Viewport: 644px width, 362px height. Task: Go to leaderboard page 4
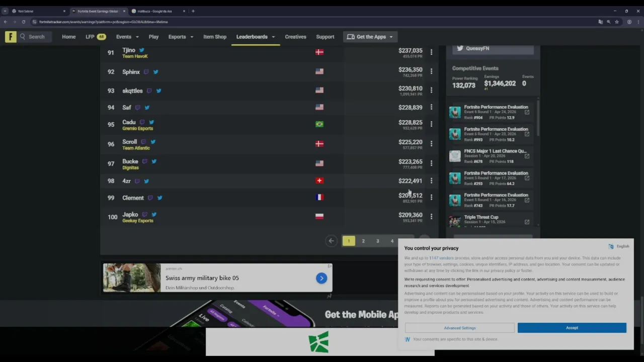[392, 241]
